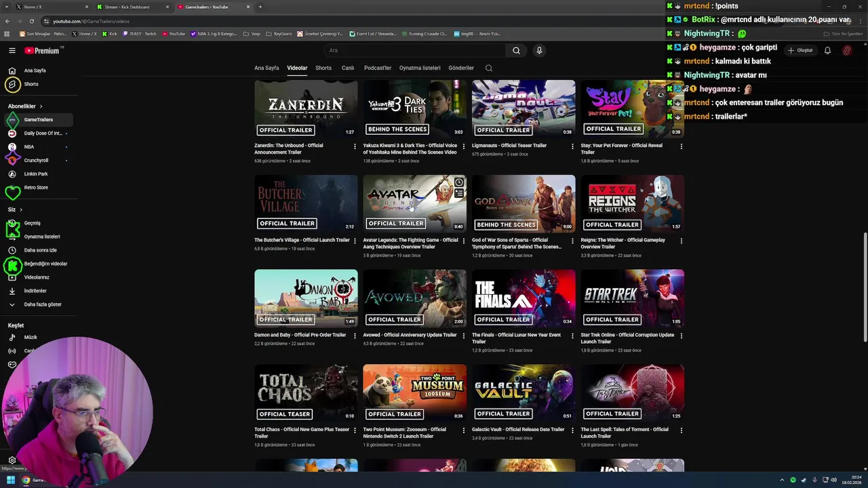Open the Windows Start button
This screenshot has height=488, width=868.
pyautogui.click(x=11, y=480)
